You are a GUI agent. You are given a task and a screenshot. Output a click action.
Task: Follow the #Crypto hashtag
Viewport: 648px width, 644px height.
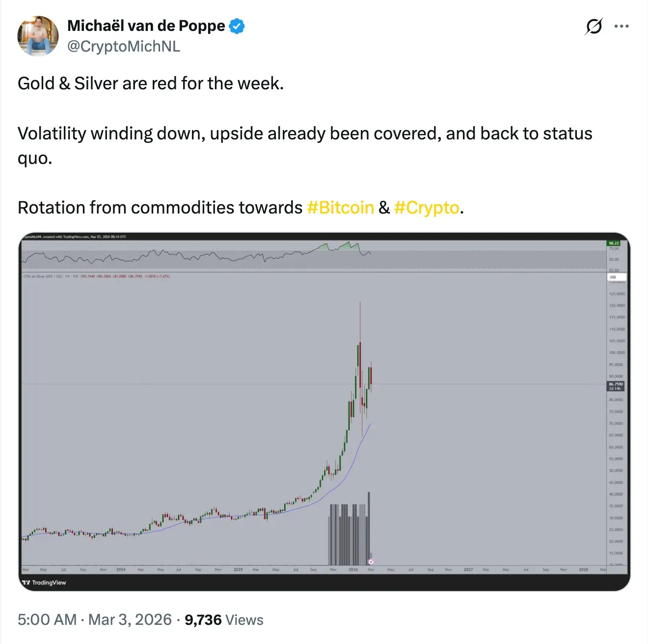pos(426,208)
